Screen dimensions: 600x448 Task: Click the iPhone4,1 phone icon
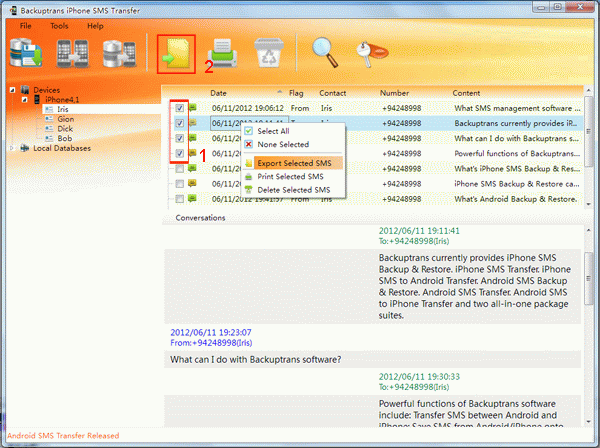tap(37, 99)
